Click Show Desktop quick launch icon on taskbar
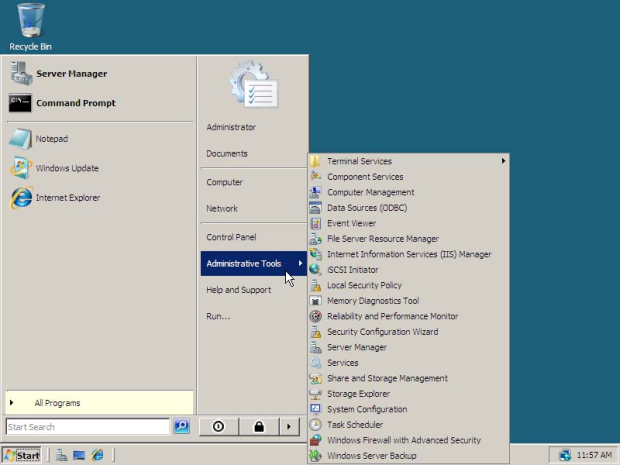 [79, 455]
